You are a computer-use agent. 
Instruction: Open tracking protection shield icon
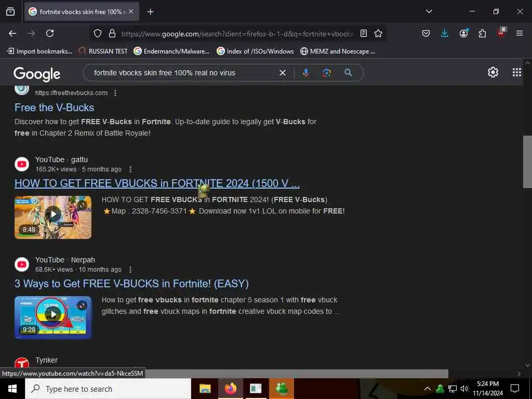98,33
